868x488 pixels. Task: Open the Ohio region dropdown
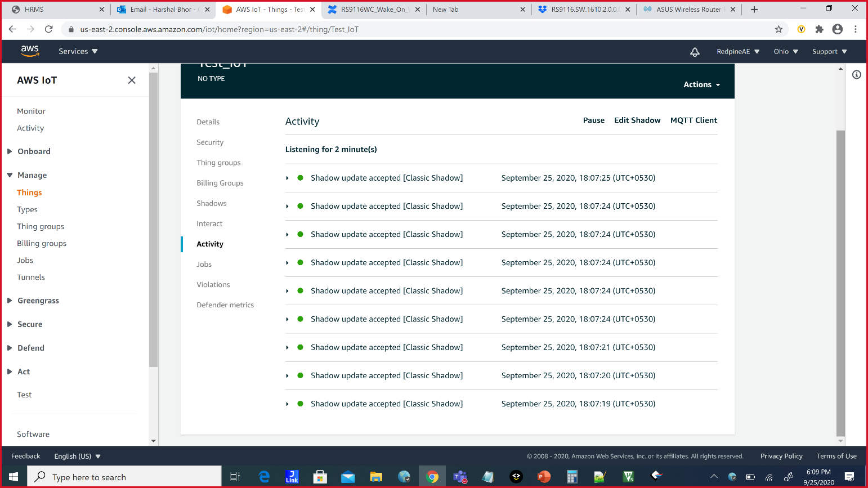(x=785, y=51)
